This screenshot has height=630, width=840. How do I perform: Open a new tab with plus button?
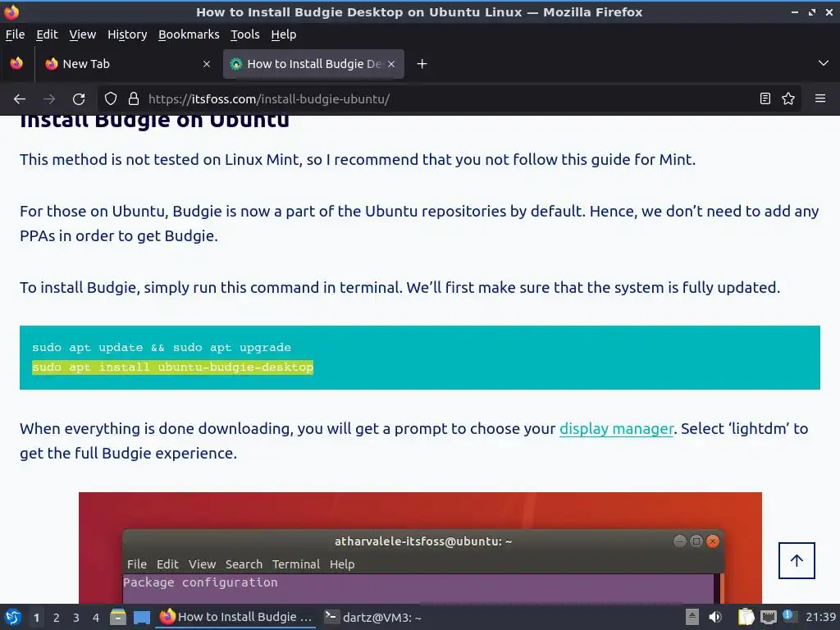pos(422,64)
